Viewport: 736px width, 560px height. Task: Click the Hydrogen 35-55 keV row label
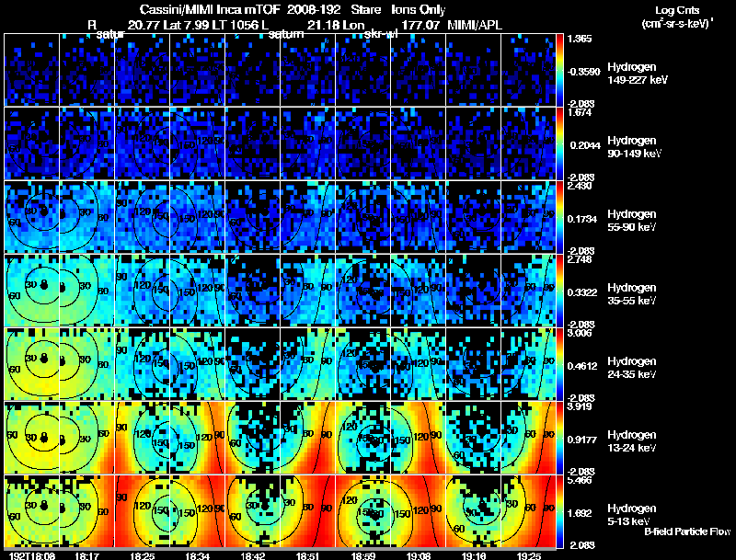coord(631,294)
